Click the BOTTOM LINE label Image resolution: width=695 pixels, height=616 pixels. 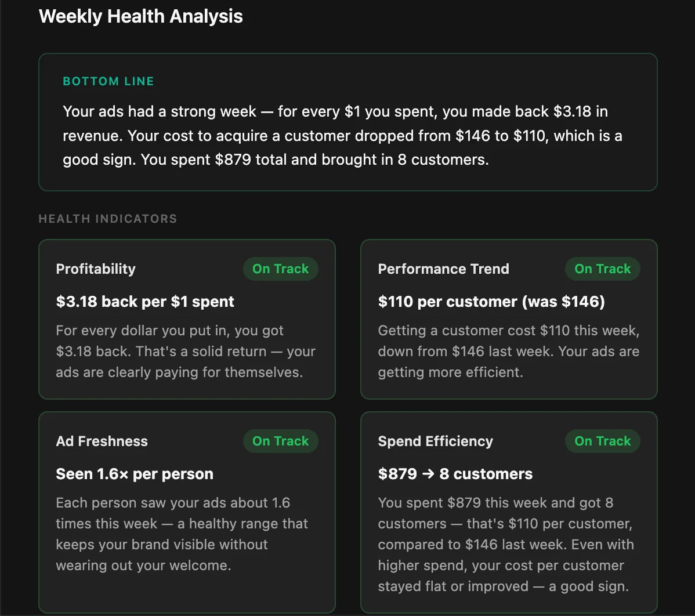(108, 81)
